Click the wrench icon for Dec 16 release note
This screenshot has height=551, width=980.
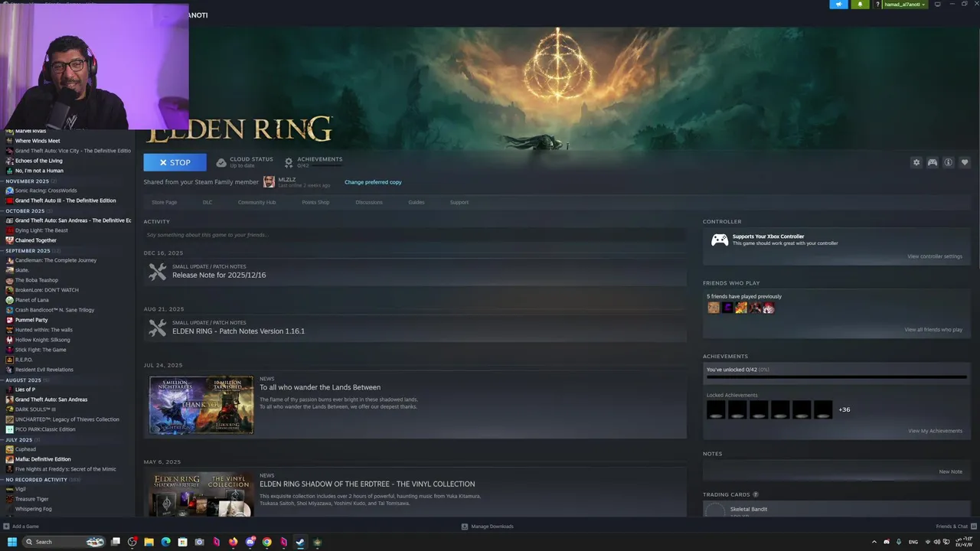(157, 272)
